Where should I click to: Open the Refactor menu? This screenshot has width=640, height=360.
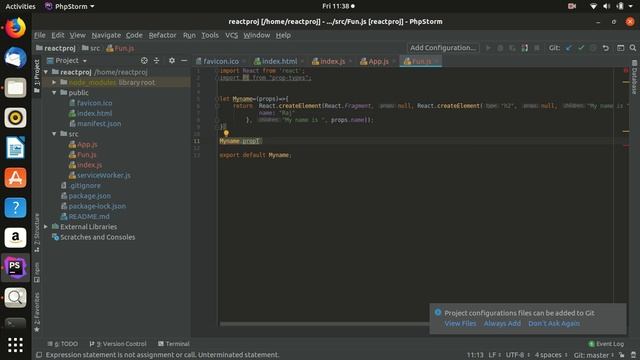click(162, 35)
